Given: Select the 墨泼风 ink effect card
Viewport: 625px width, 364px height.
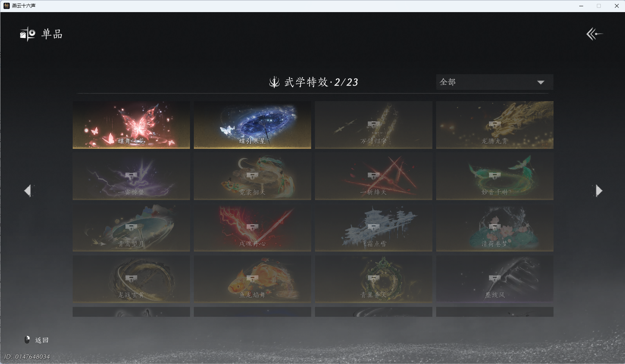Looking at the screenshot, I should coord(495,279).
